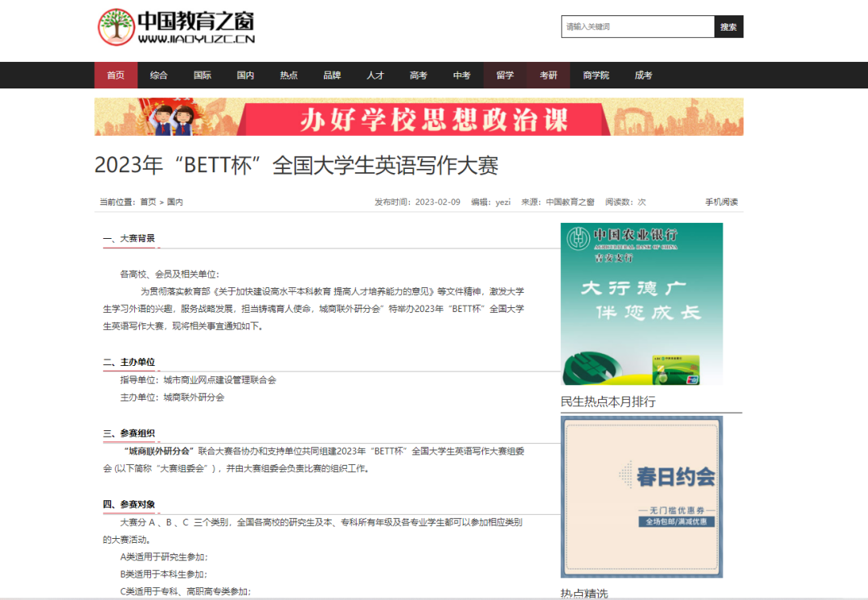Open the 高考 section
Viewport: 868px width, 600px height.
click(418, 75)
